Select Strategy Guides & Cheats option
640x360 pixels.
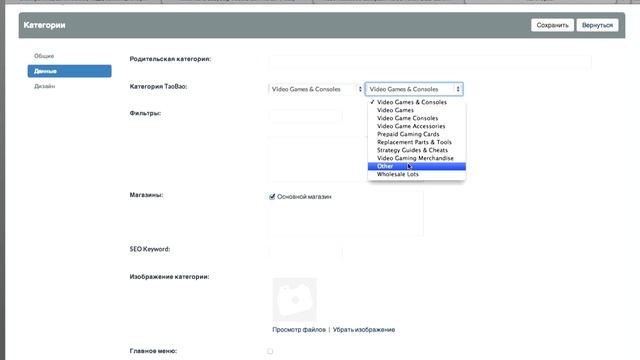416,150
